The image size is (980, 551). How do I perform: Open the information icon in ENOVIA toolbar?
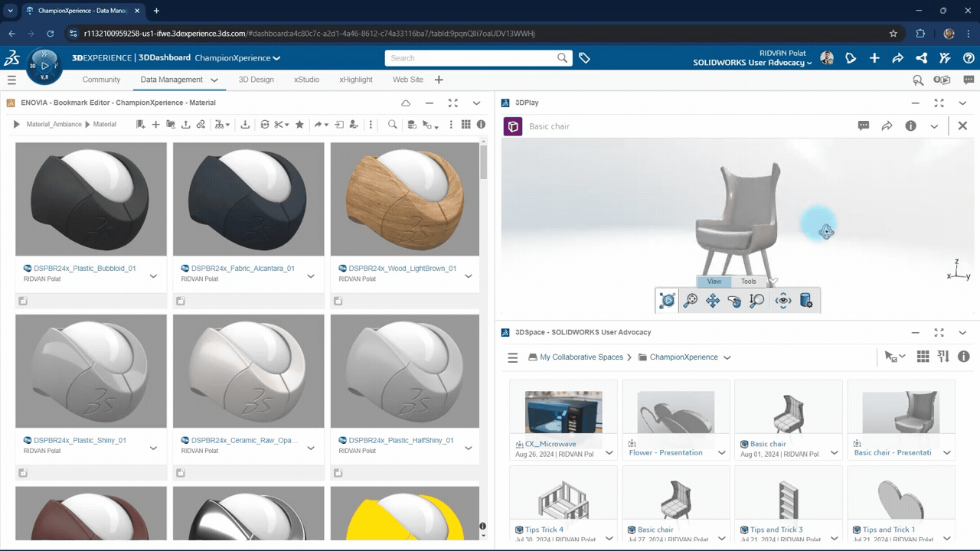[x=481, y=124]
